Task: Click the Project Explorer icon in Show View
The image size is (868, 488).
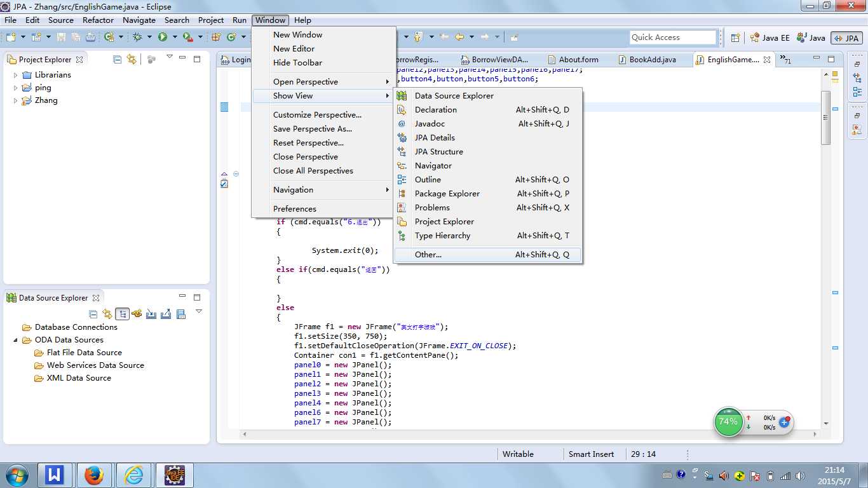Action: point(402,222)
